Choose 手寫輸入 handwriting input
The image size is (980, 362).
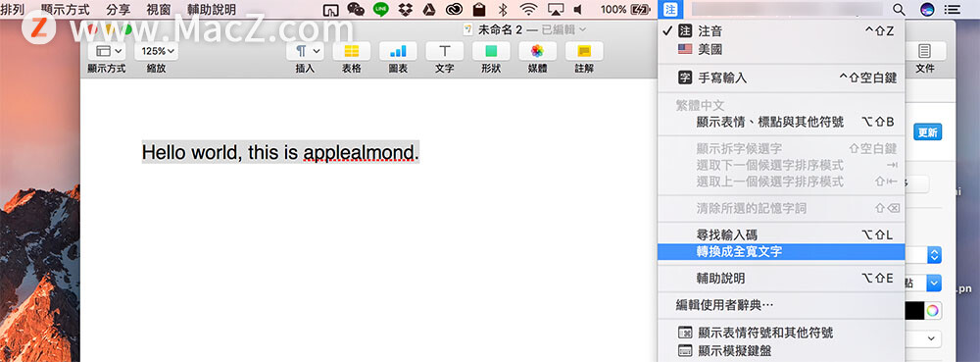tap(781, 78)
